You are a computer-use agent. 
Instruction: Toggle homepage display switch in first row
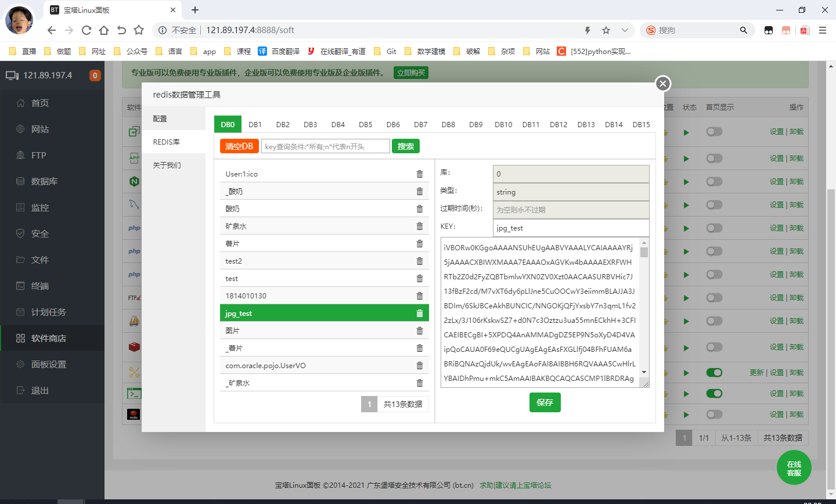714,132
